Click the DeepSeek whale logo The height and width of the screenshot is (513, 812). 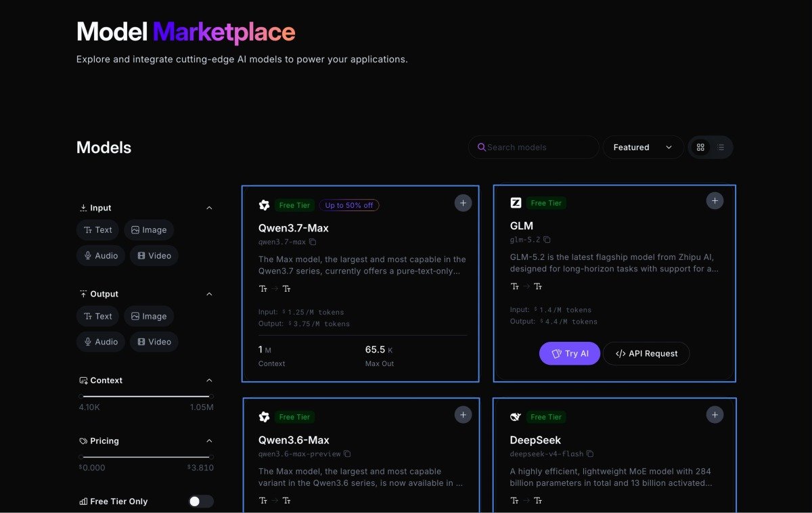point(516,417)
